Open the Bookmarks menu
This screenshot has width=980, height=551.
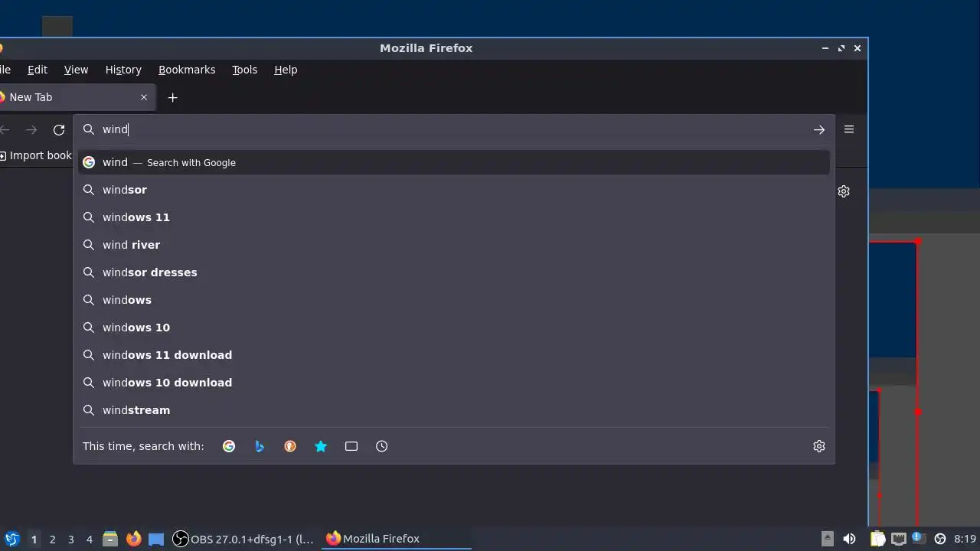point(187,70)
